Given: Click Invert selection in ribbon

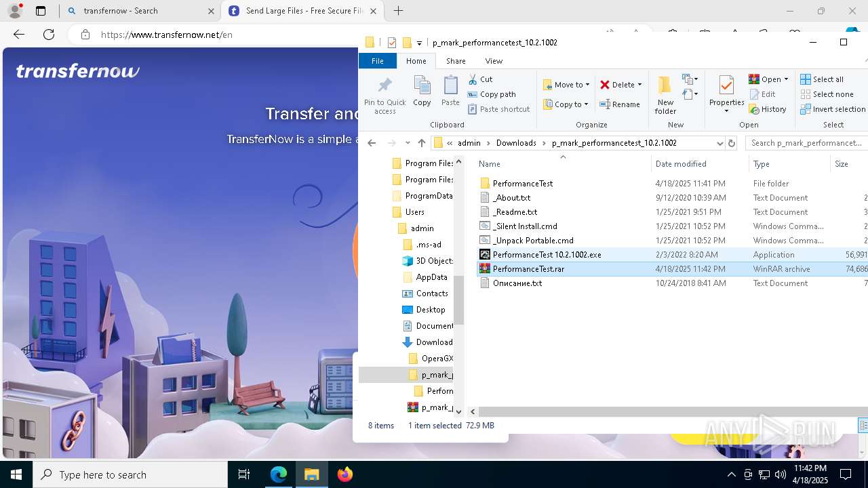Looking at the screenshot, I should point(833,109).
